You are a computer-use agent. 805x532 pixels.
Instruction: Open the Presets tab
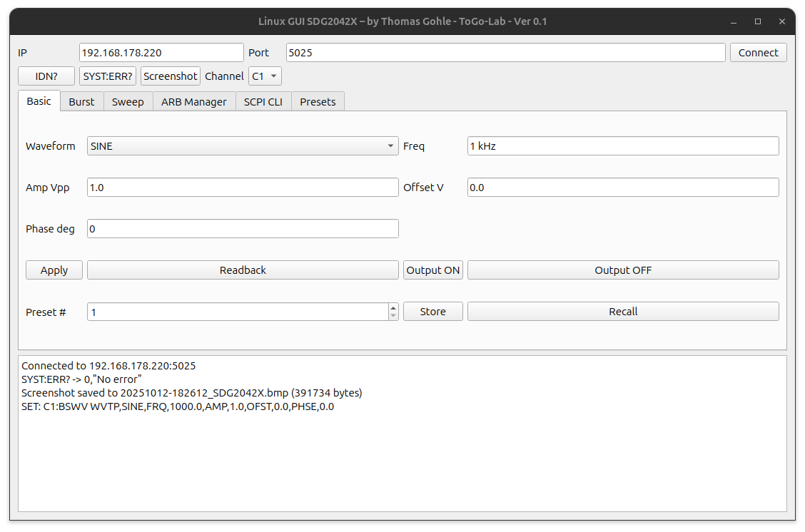point(318,102)
